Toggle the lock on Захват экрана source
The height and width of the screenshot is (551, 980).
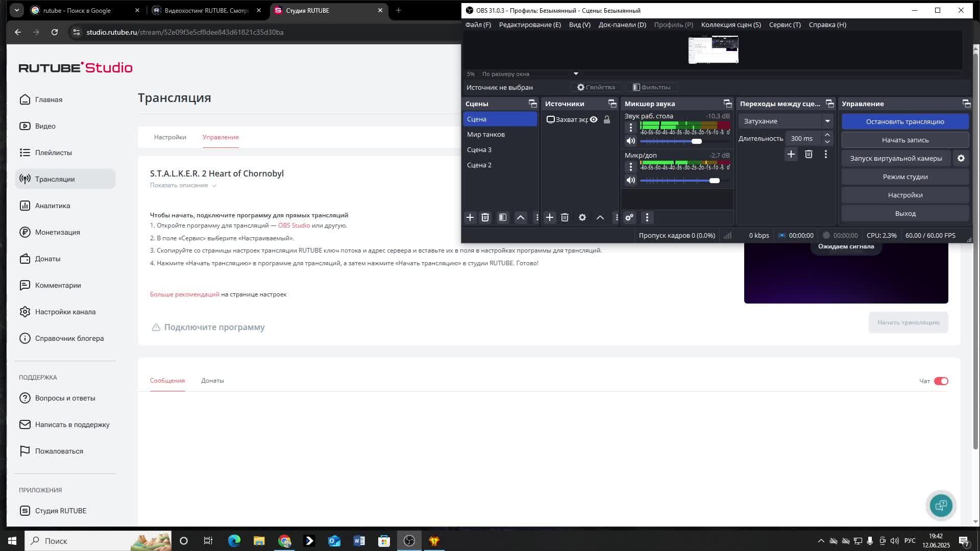[x=606, y=119]
